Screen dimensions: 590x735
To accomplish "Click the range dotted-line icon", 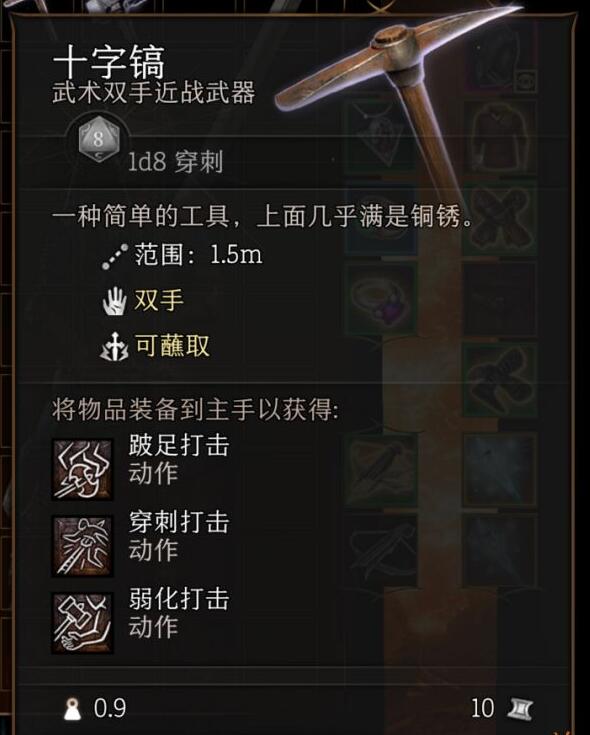I will (115, 256).
